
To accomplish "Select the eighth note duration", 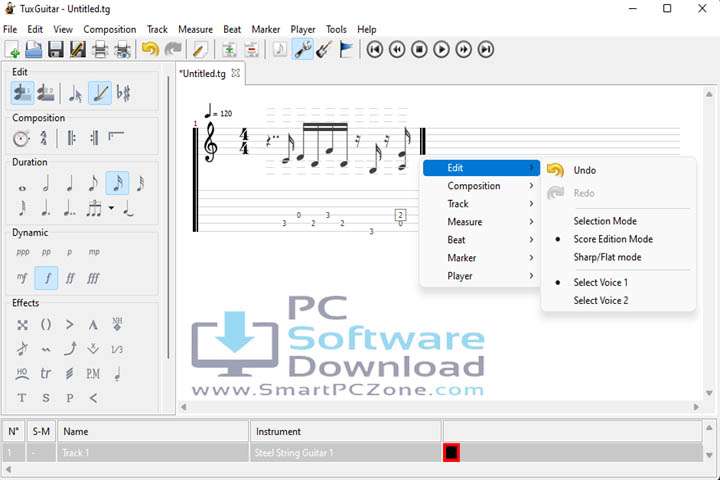I will click(x=93, y=183).
